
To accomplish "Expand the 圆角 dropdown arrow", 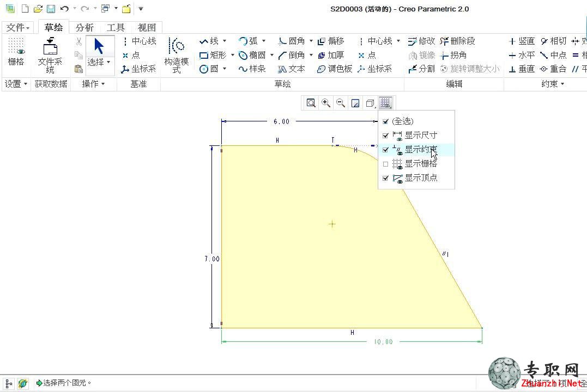I will 311,41.
